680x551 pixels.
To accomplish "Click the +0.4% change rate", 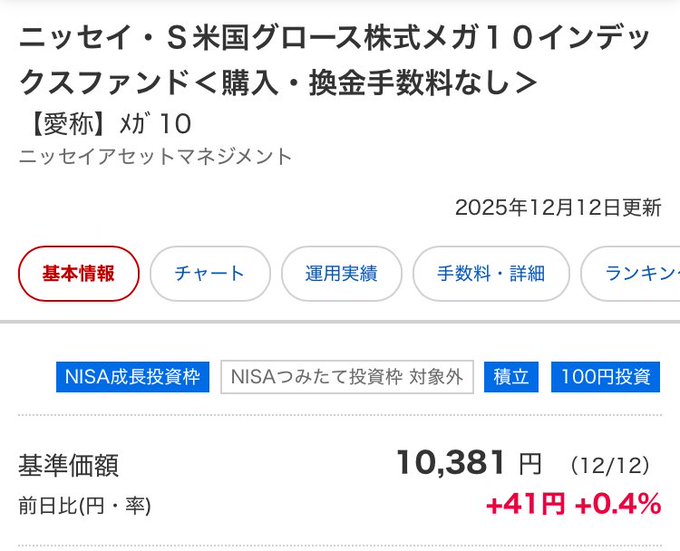I will [x=618, y=505].
